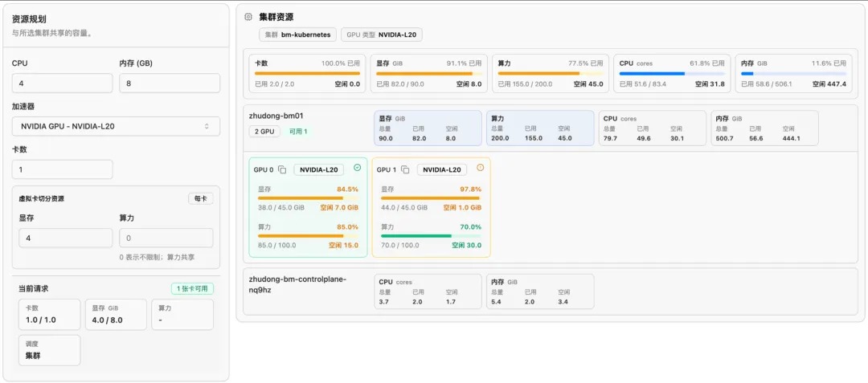
Task: Click the 卡数 1.0 / 1.0 request card
Action: (49, 315)
